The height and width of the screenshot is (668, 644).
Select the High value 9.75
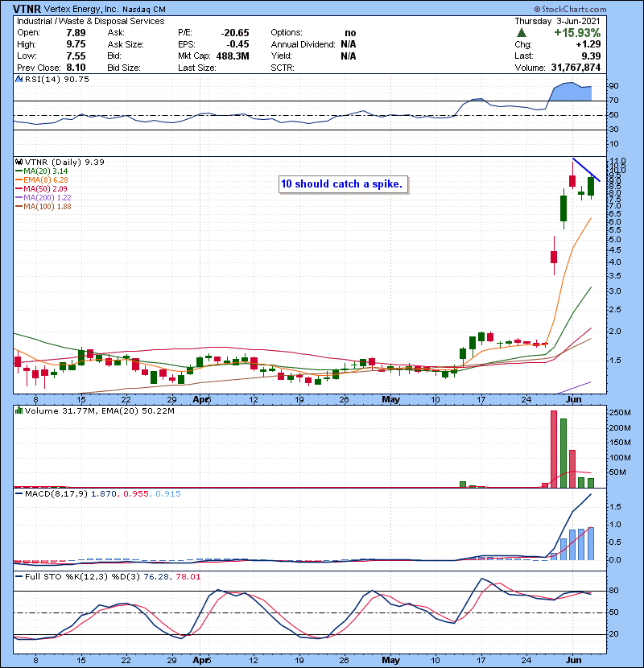coord(76,44)
